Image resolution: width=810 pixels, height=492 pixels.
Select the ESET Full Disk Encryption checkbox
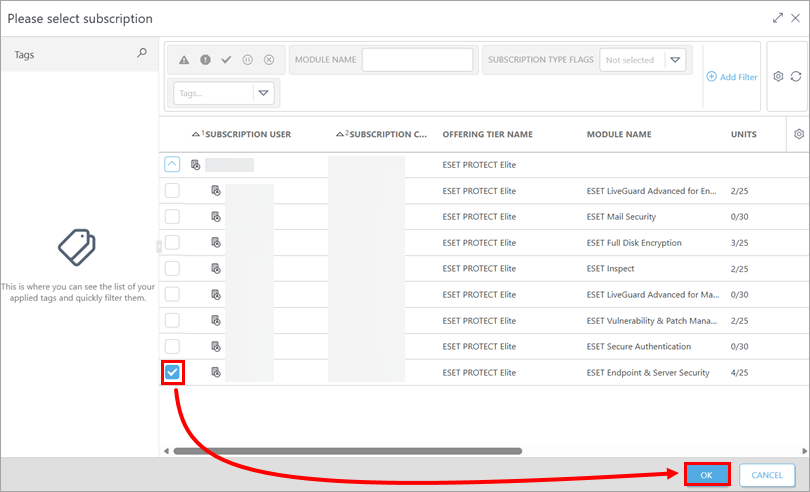pos(172,243)
